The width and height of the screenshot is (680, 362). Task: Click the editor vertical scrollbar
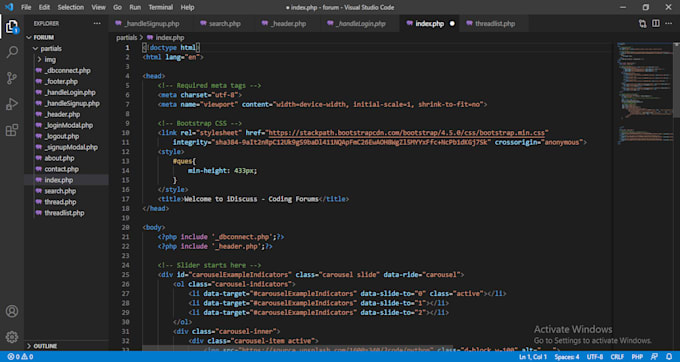676,80
